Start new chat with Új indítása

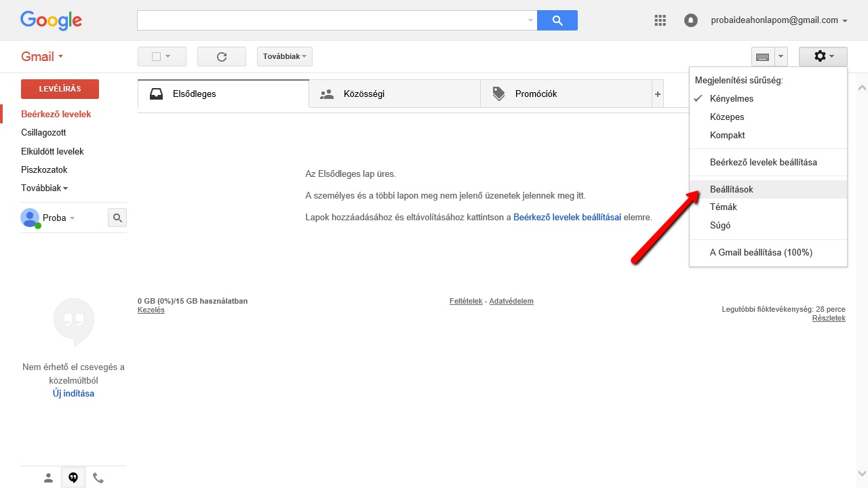[x=73, y=393]
